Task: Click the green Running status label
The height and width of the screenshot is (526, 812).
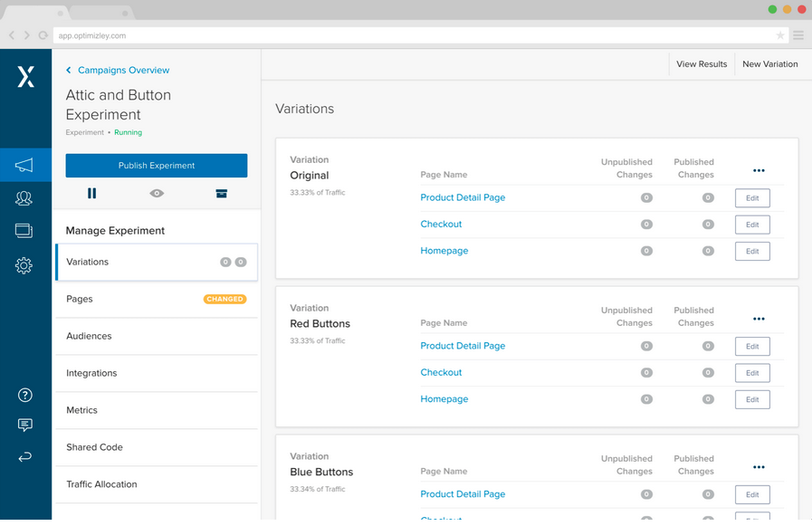Action: pyautogui.click(x=128, y=132)
